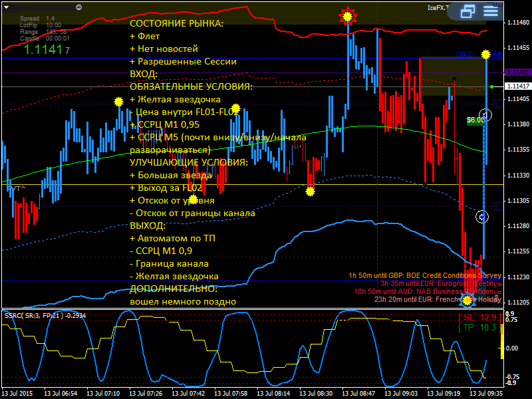Click the GBP BOE Credit Conditions Survey news line
This screenshot has height=399, width=532.
425,275
